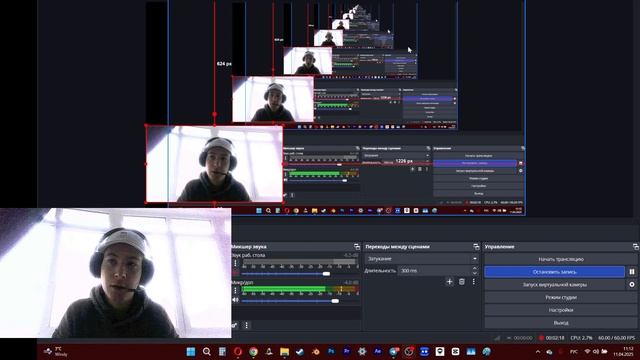Open After Effects from taskbar
This screenshot has width=640, height=360.
[x=378, y=351]
